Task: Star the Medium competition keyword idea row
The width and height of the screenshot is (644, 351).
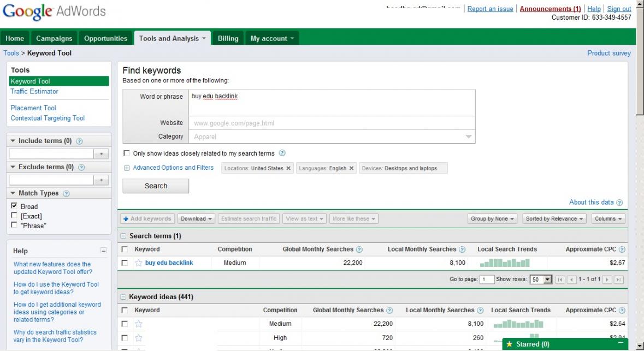Action: click(138, 324)
